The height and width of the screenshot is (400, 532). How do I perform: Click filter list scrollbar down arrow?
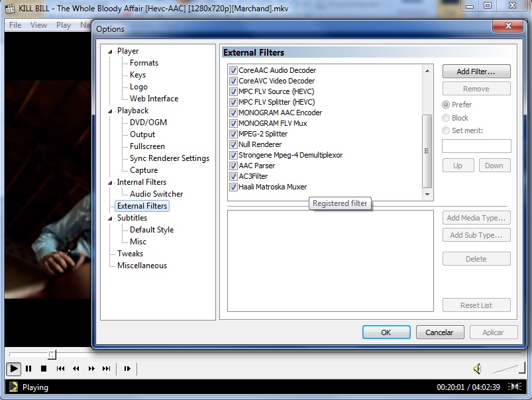(427, 195)
